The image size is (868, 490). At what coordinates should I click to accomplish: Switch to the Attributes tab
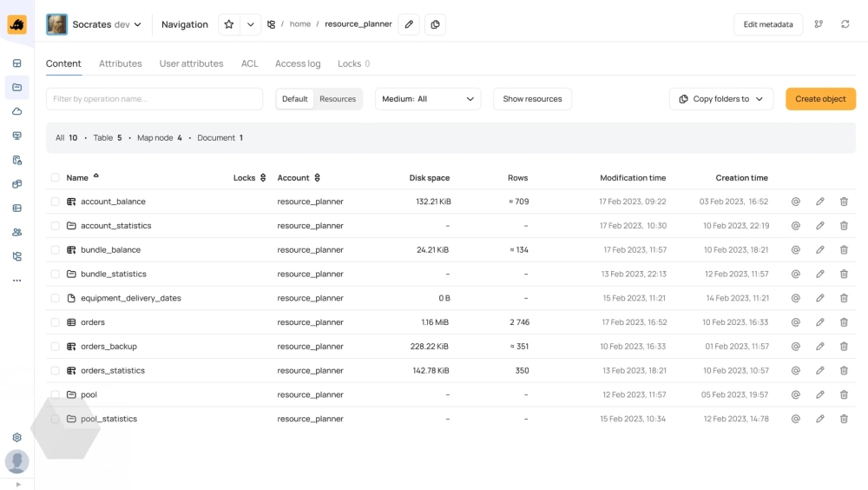click(x=121, y=63)
